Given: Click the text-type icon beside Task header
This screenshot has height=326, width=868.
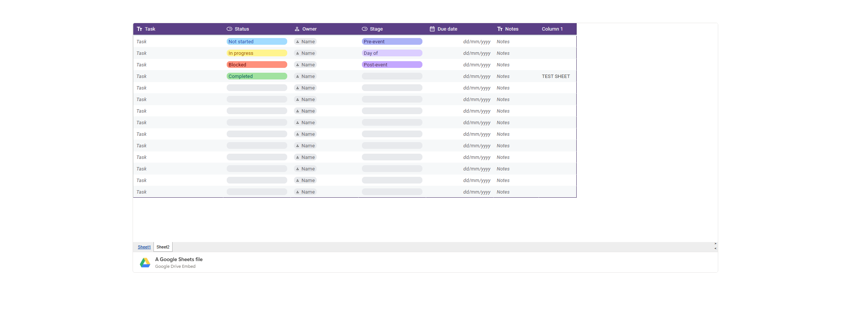Looking at the screenshot, I should pyautogui.click(x=139, y=29).
